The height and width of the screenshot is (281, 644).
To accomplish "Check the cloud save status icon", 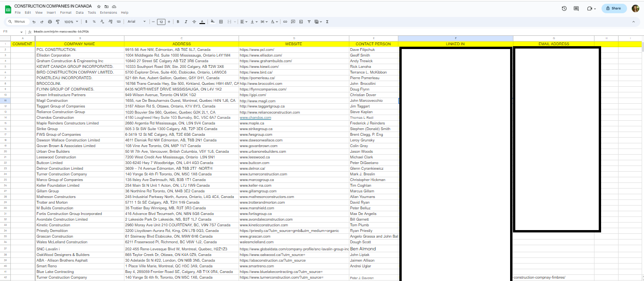I will [x=114, y=6].
